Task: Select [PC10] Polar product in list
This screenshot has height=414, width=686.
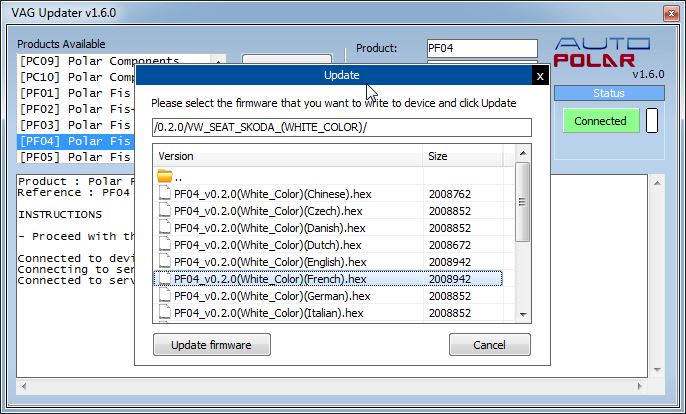Action: pyautogui.click(x=77, y=77)
